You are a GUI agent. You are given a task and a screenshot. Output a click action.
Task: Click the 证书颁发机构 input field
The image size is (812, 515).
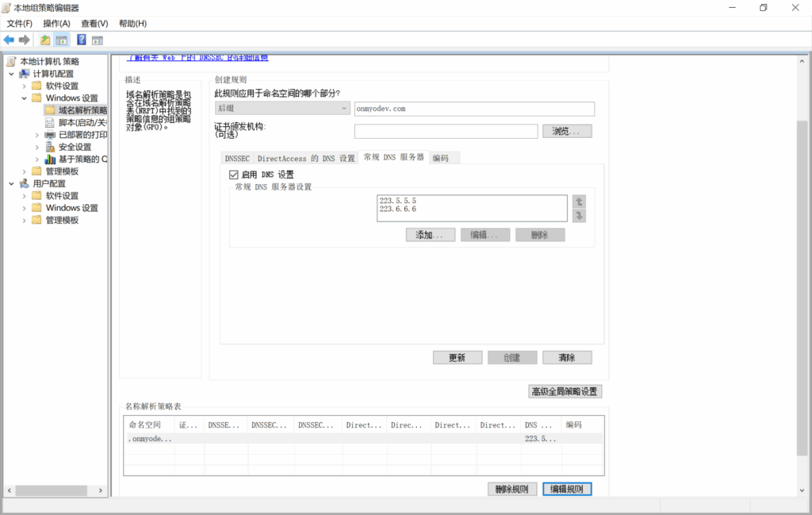click(x=444, y=130)
